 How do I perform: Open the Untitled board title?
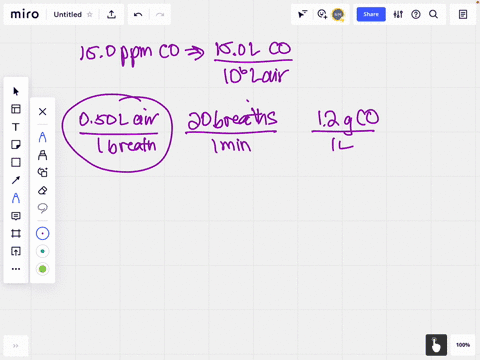[x=68, y=15]
